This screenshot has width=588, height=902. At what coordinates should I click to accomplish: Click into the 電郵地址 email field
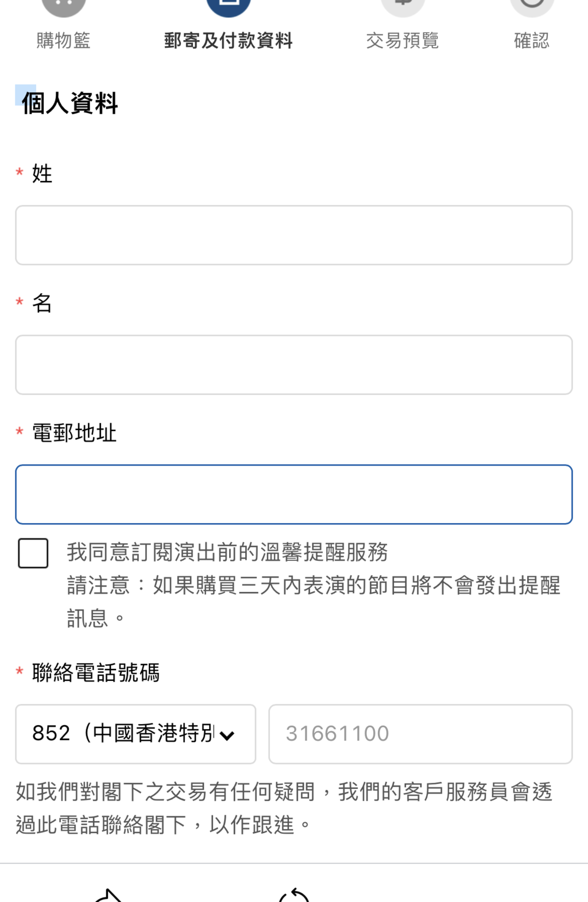[294, 494]
